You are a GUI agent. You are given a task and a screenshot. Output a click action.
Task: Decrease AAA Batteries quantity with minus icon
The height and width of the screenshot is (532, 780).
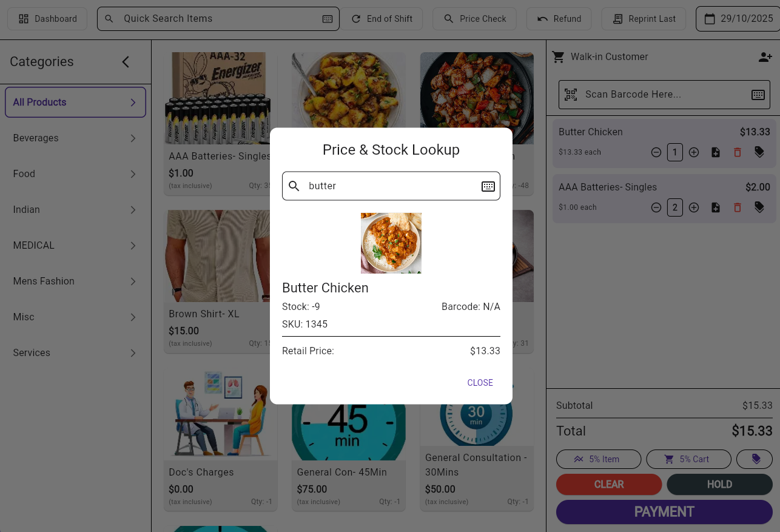pyautogui.click(x=656, y=207)
